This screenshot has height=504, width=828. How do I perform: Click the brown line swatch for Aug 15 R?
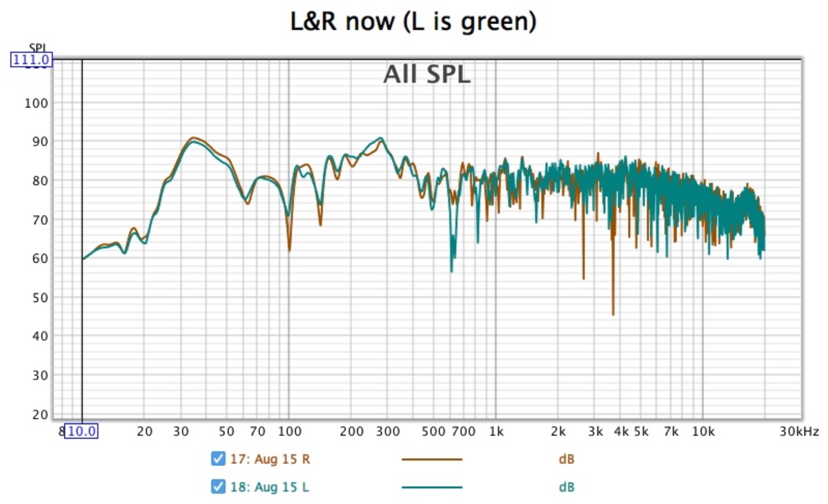431,458
